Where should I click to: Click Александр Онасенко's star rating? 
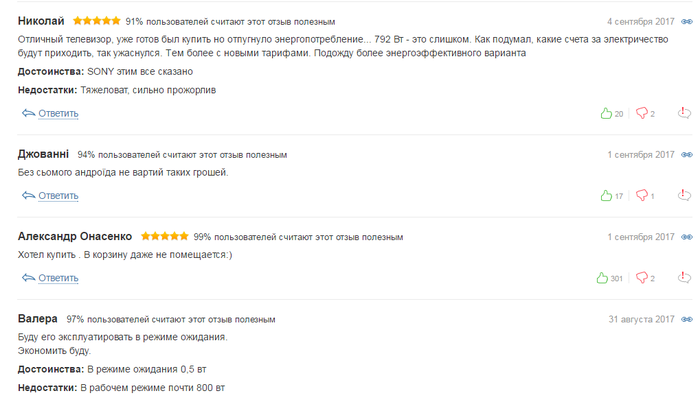click(x=165, y=237)
